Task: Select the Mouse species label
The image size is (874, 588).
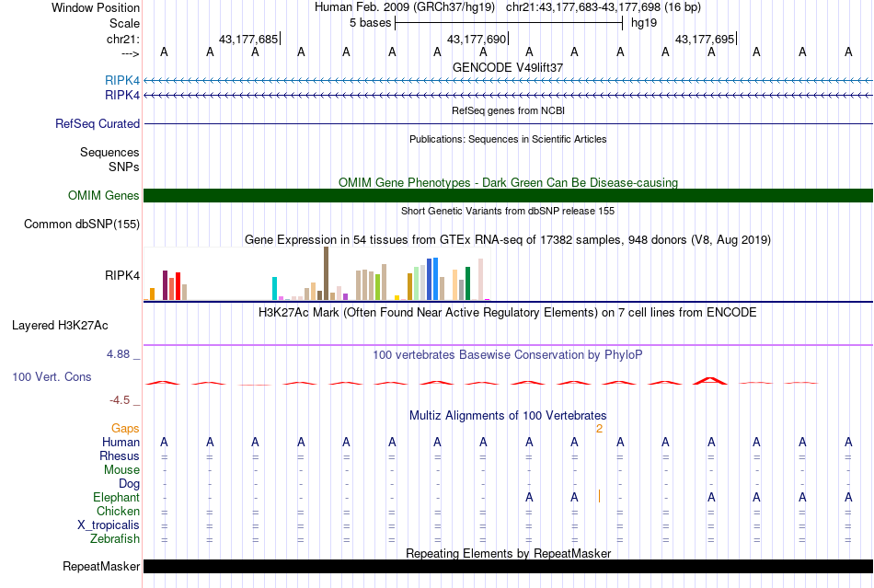Action: [121, 470]
